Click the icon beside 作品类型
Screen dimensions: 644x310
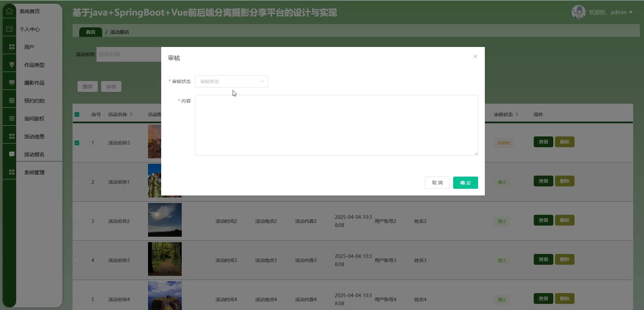(12, 65)
